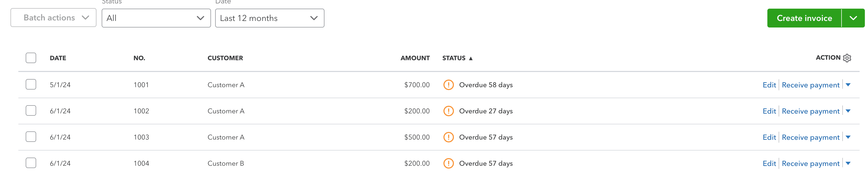Screen dimensions: 868x178
Task: Sort invoices by the AMOUNT column header
Action: click(x=415, y=58)
